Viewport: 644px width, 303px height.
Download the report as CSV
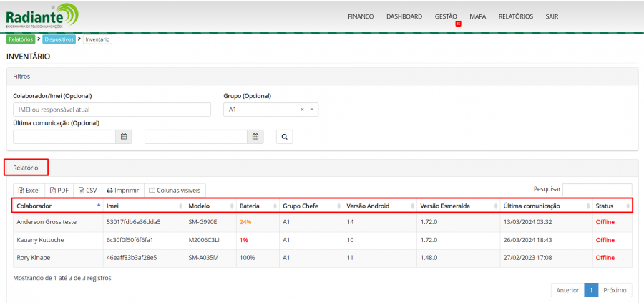coord(87,190)
